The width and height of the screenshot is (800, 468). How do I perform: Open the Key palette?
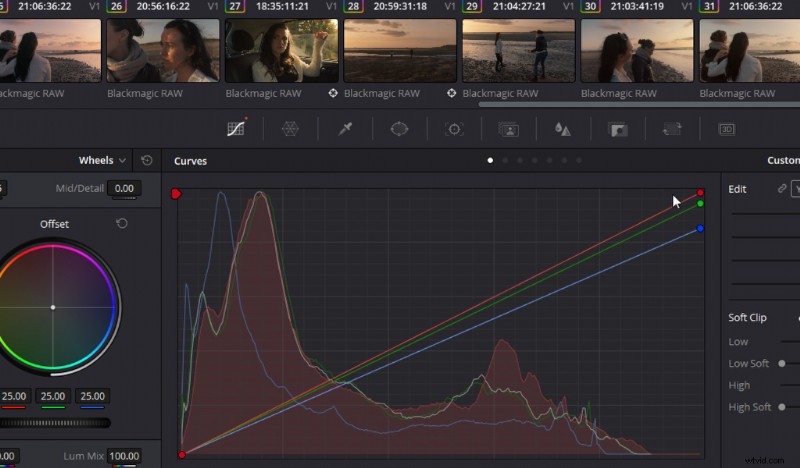(x=618, y=130)
